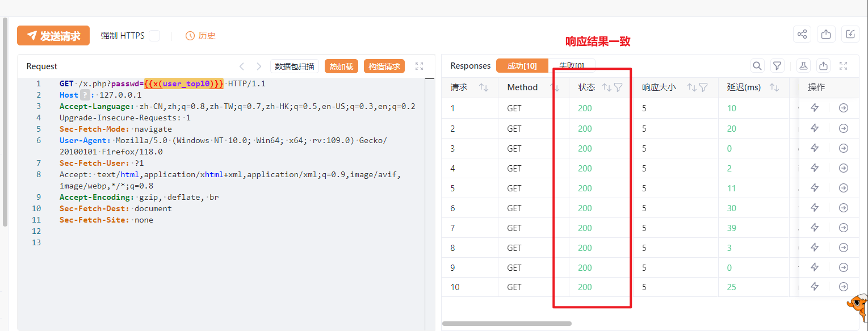
Task: Sort by the 状态 status column
Action: (606, 87)
